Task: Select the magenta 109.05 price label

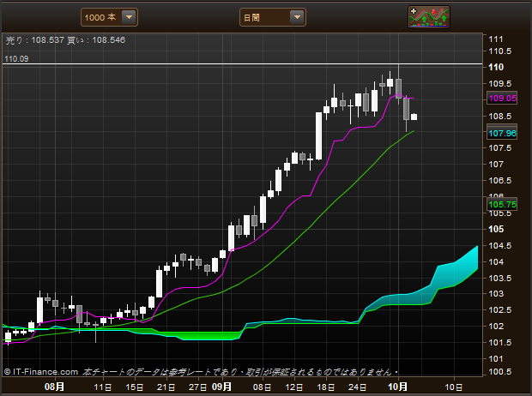Action: coord(502,99)
